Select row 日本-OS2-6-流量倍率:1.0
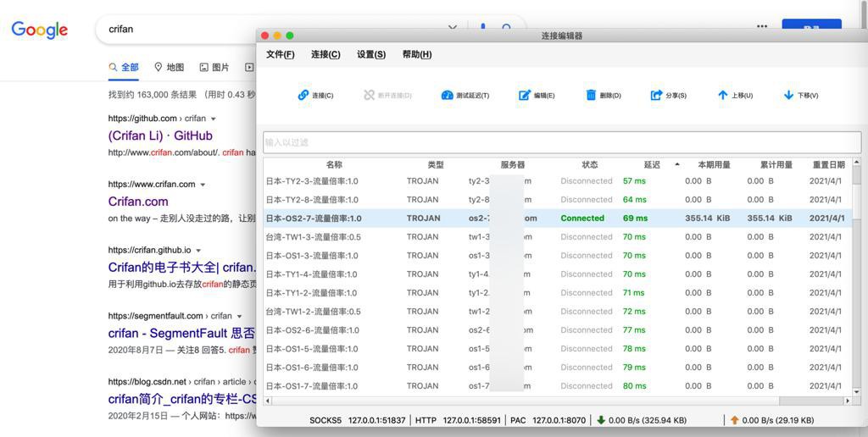The width and height of the screenshot is (868, 437). 558,330
